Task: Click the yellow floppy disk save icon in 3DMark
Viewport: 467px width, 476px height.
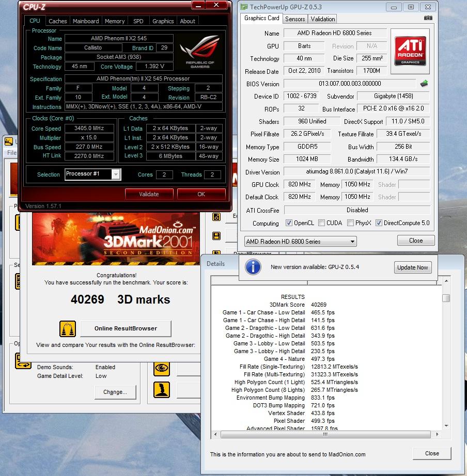Action: [x=216, y=236]
